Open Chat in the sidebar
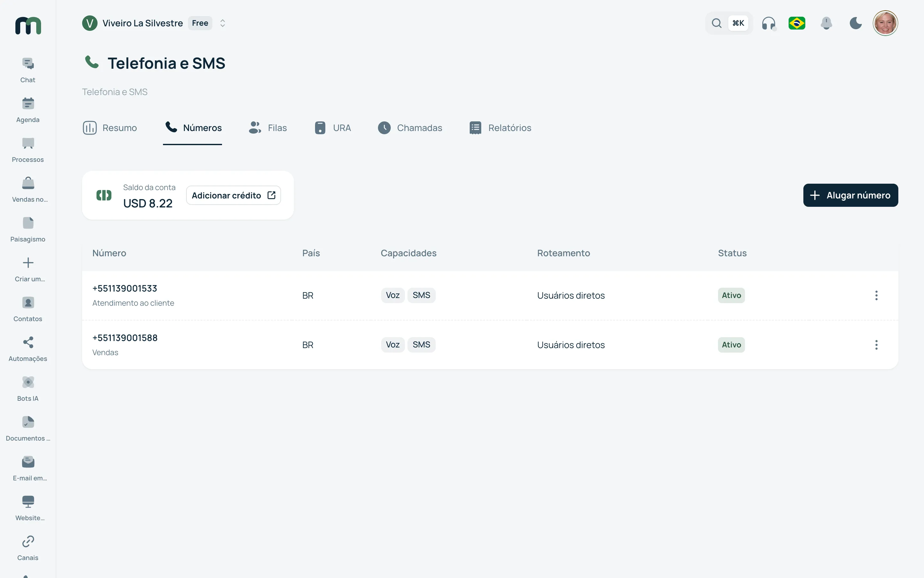 [28, 70]
